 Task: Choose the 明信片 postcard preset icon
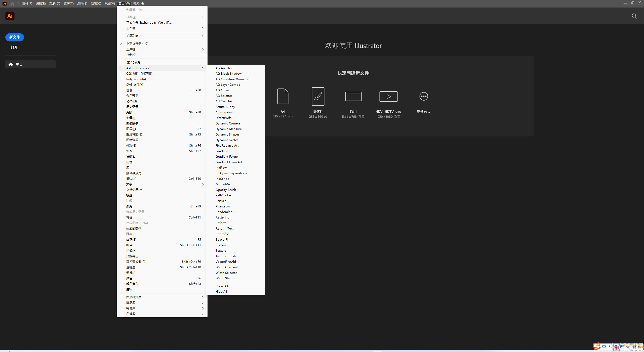[318, 96]
